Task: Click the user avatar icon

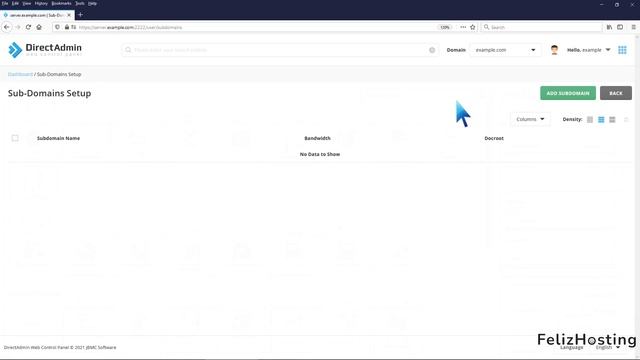Action: 554,50
